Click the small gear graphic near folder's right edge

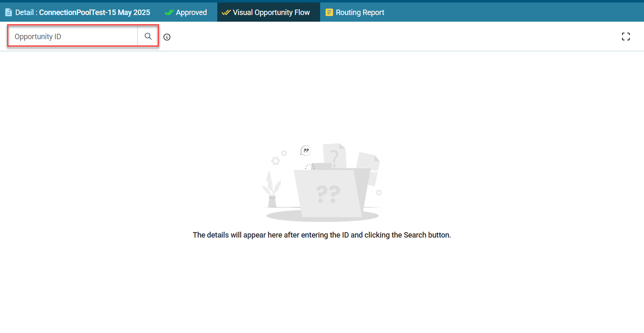(378, 193)
